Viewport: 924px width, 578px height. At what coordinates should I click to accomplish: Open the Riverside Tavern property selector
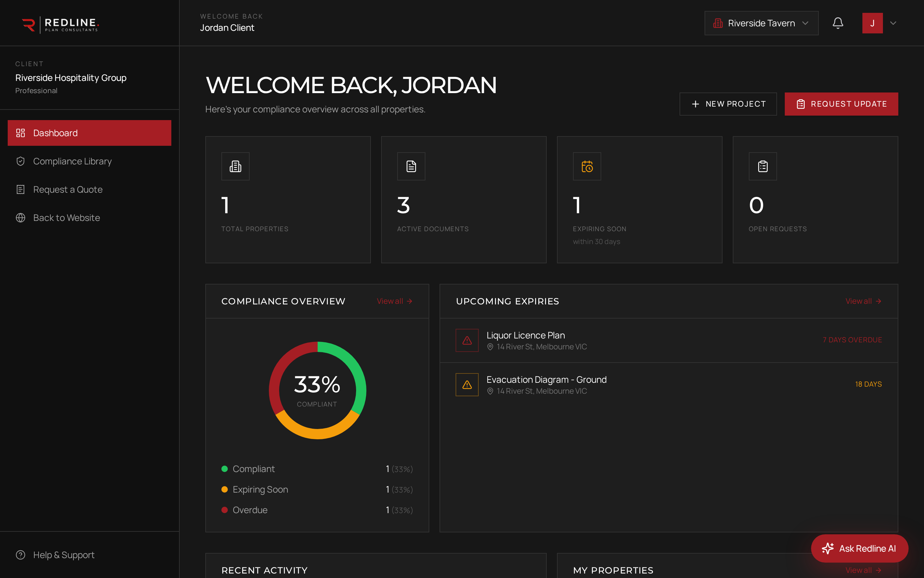761,23
